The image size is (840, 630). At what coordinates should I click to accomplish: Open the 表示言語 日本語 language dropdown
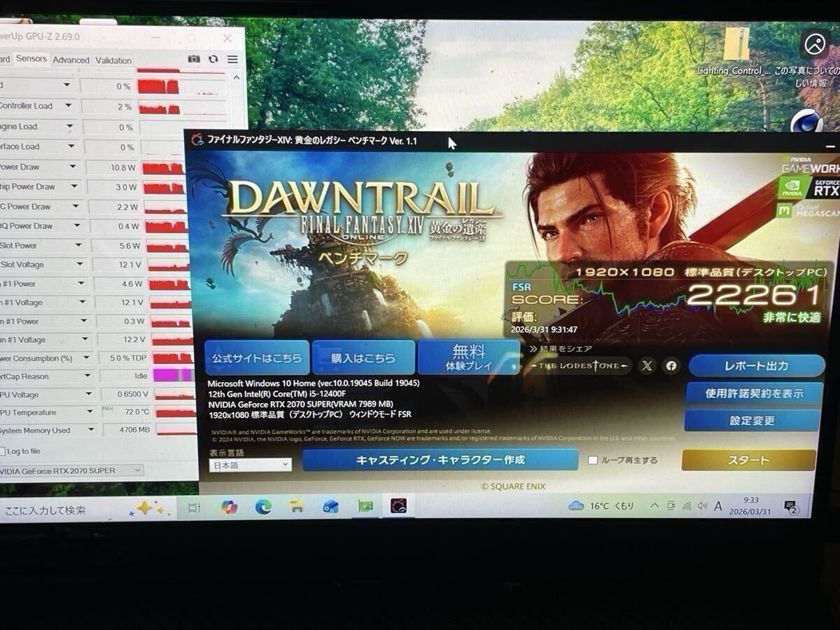point(251,464)
